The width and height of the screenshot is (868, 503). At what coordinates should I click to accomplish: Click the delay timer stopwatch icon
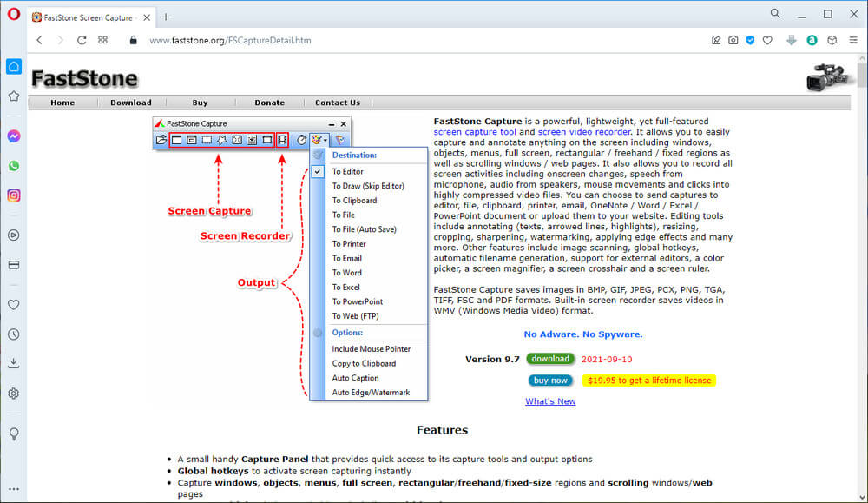[x=301, y=140]
